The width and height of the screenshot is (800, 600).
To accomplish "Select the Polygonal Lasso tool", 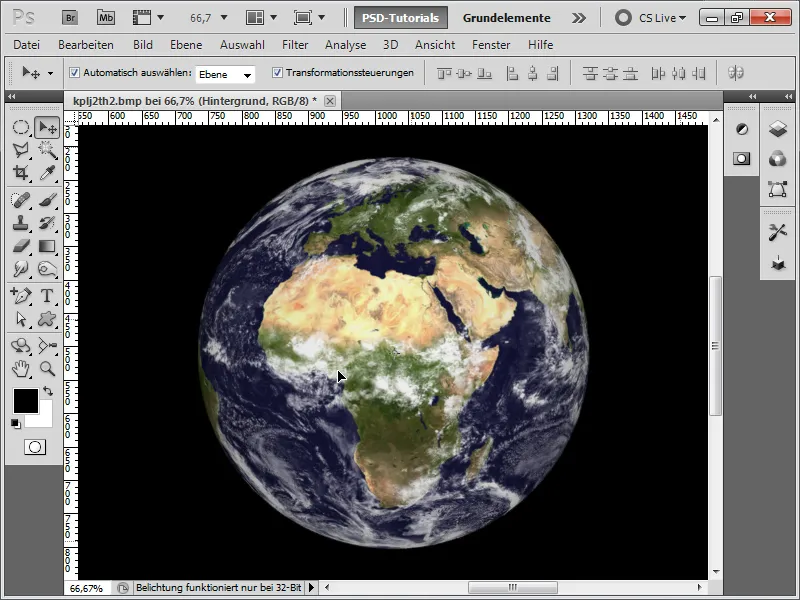I will pyautogui.click(x=21, y=150).
